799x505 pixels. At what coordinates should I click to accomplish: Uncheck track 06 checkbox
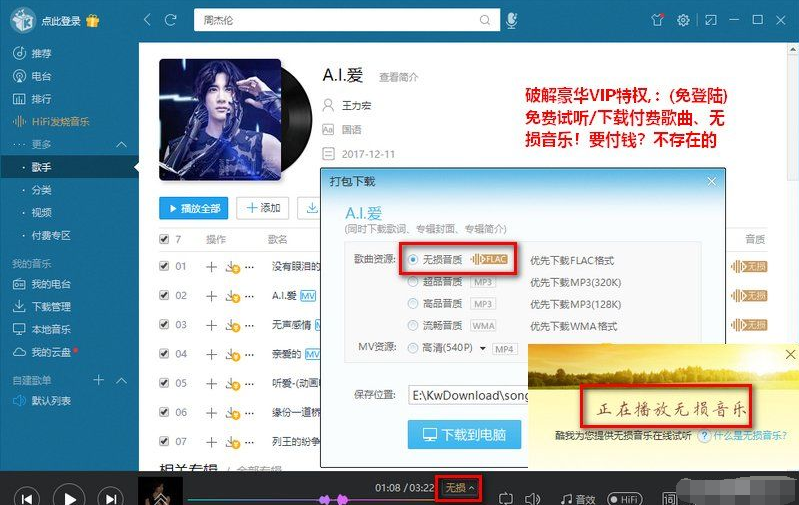pyautogui.click(x=164, y=412)
